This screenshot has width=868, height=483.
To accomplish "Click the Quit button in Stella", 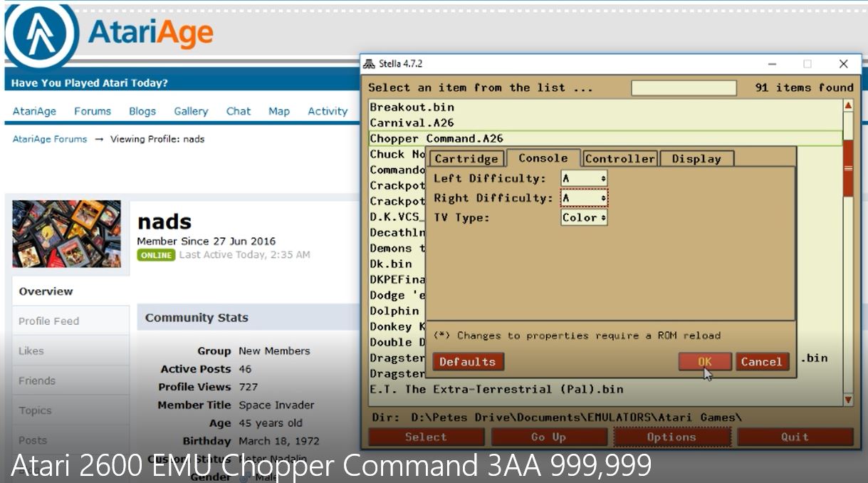I will coord(795,437).
